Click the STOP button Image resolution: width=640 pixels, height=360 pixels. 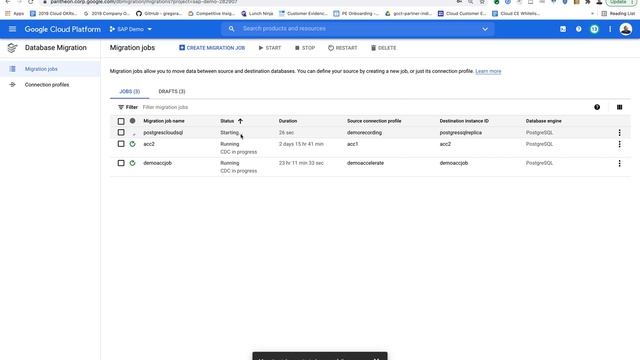305,48
